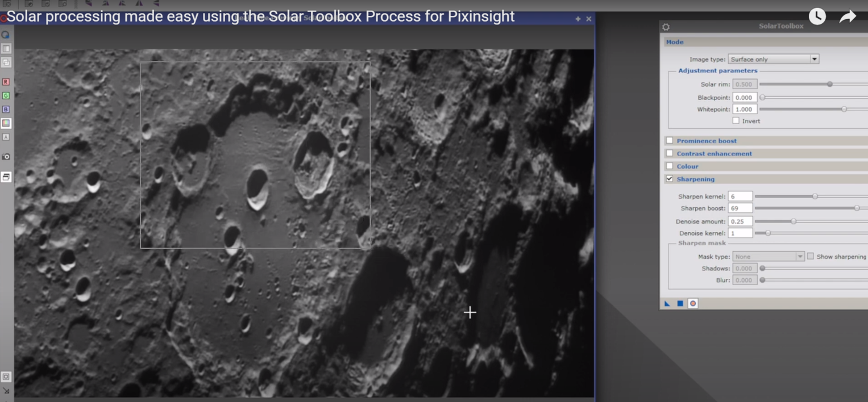Collapse the Mode section header
The width and height of the screenshot is (868, 402).
[766, 42]
